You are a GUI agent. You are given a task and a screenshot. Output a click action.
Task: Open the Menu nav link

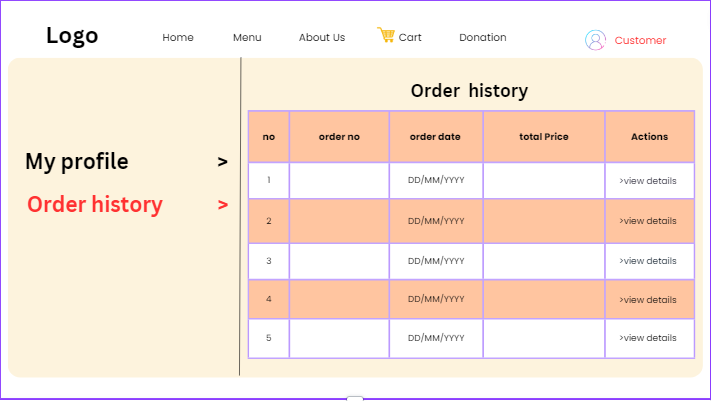tap(247, 37)
